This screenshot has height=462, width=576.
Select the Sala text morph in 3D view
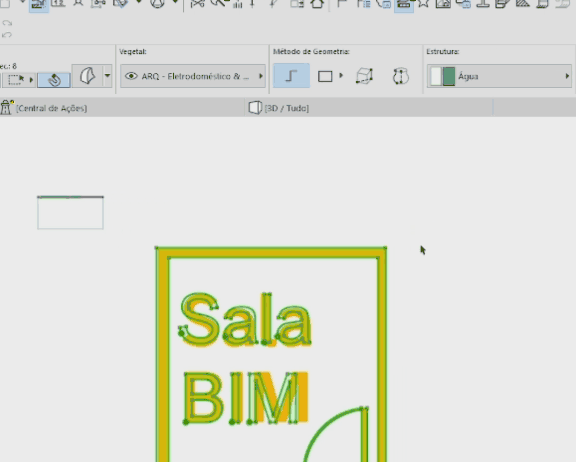[x=245, y=320]
